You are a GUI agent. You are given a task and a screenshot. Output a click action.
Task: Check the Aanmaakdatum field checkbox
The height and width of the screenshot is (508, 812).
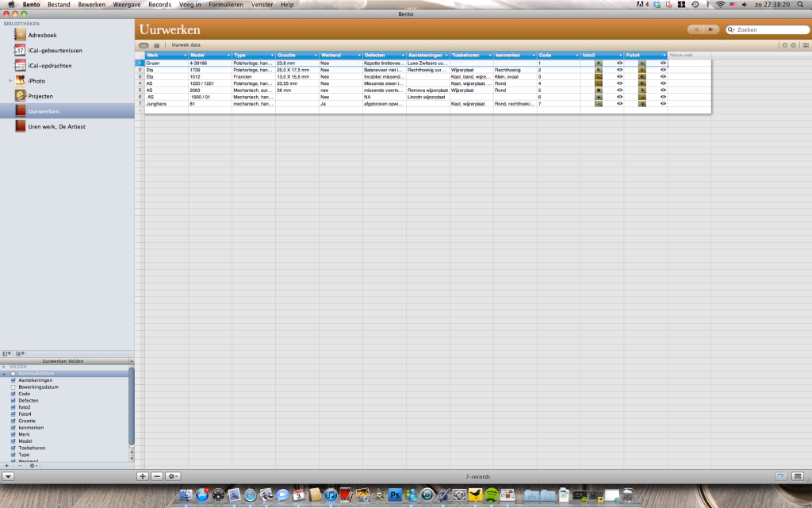point(13,374)
